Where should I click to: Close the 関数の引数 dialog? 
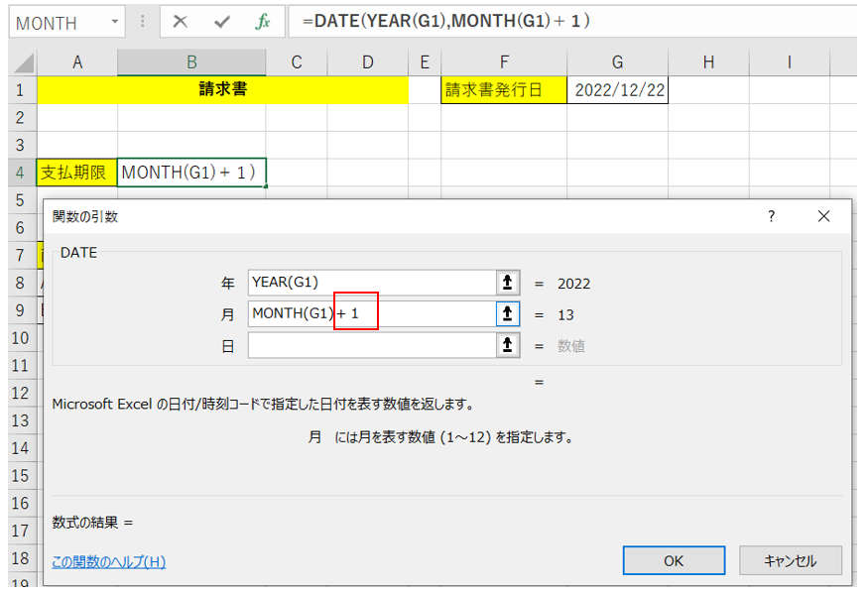pyautogui.click(x=823, y=216)
